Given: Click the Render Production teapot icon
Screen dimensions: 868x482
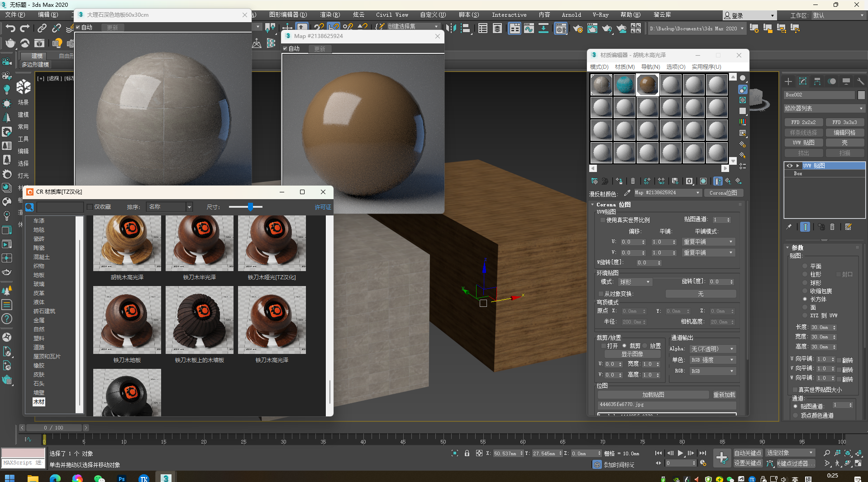Looking at the screenshot, I should pos(606,29).
